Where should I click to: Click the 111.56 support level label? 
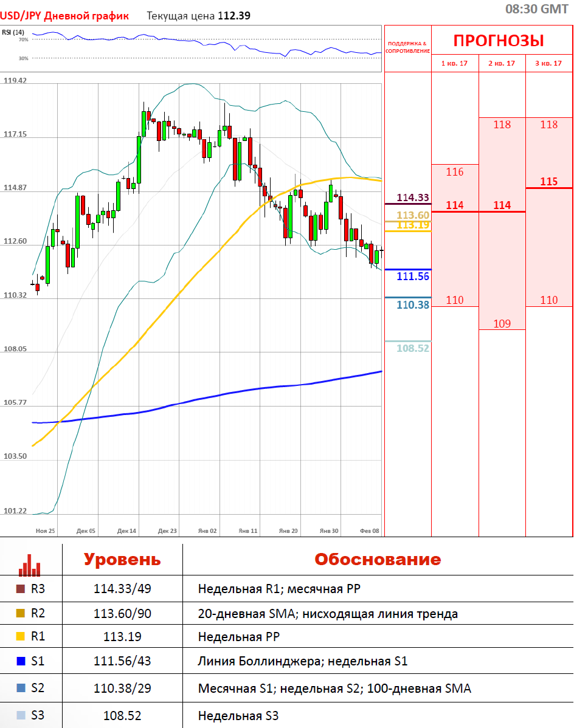coord(413,276)
